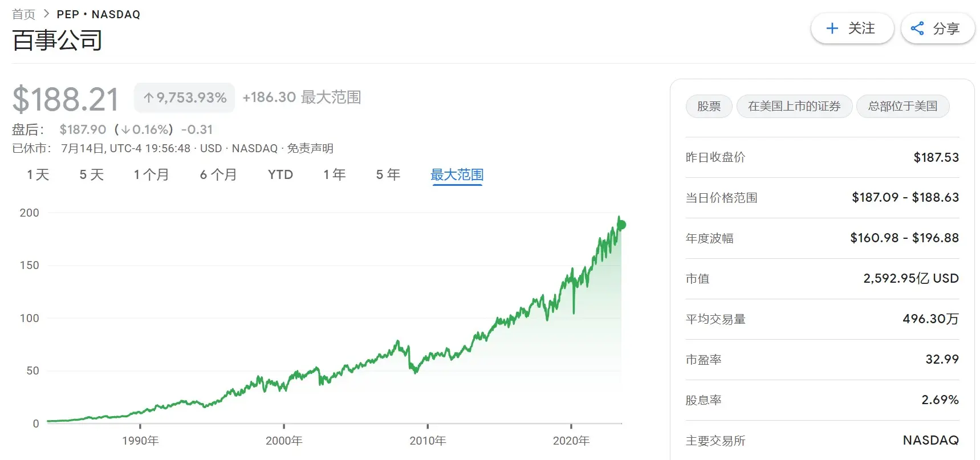Click the 2.69% dividend yield value
Viewport: 980px width, 460px height.
click(x=940, y=400)
